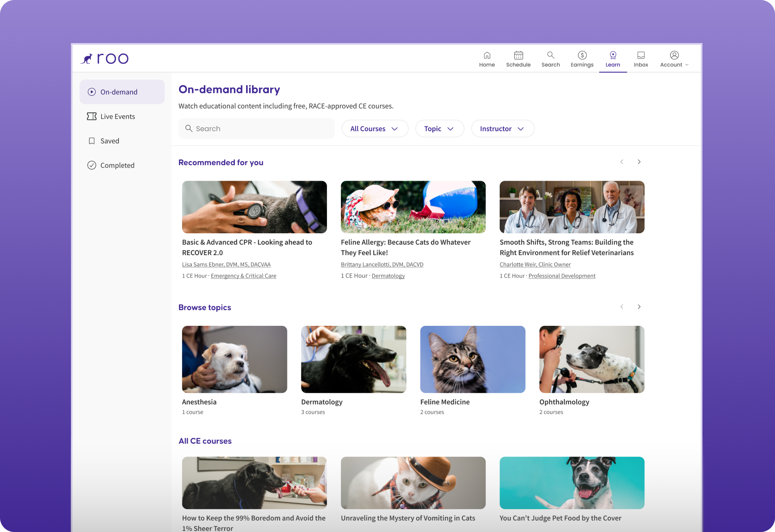Click the Live Events ticket icon
The width and height of the screenshot is (775, 532).
pos(92,116)
